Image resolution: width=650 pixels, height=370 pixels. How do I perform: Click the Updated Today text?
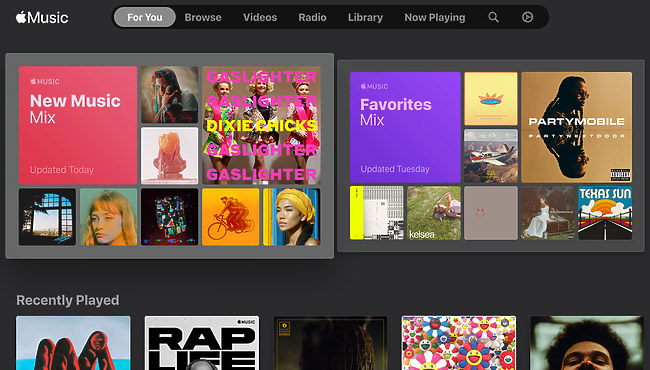tap(62, 170)
